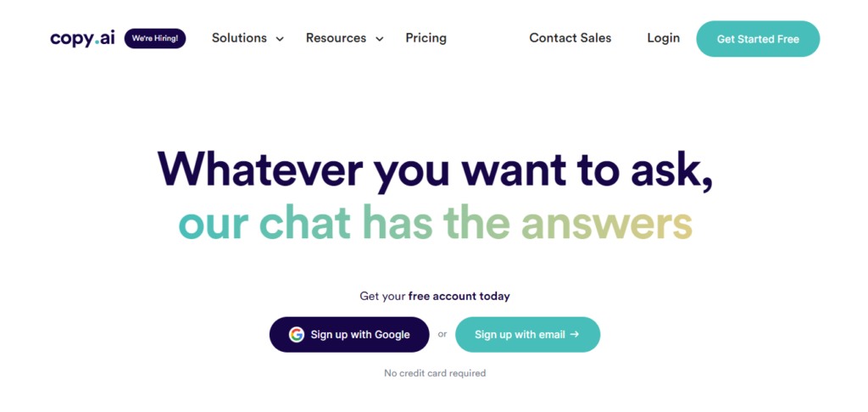The width and height of the screenshot is (868, 412).
Task: Choose the Sign up with Google text
Action: click(x=360, y=335)
